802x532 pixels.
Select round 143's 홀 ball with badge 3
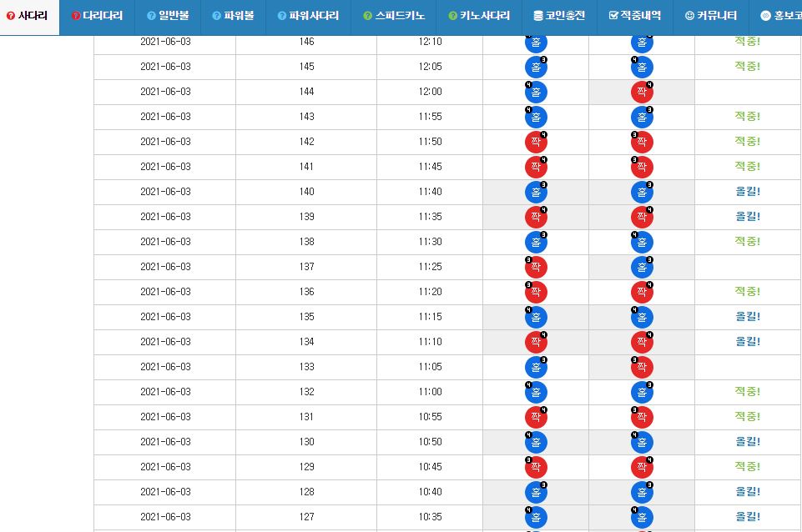click(x=642, y=117)
